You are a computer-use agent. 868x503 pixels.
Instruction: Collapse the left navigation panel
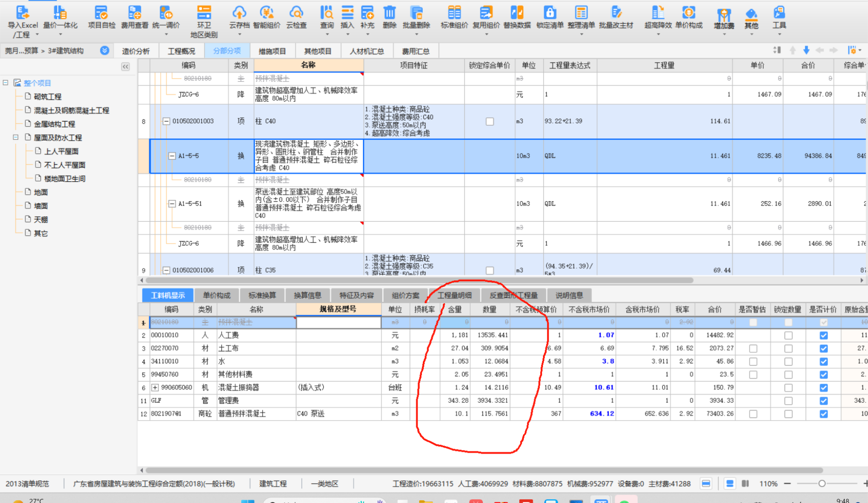[x=125, y=67]
